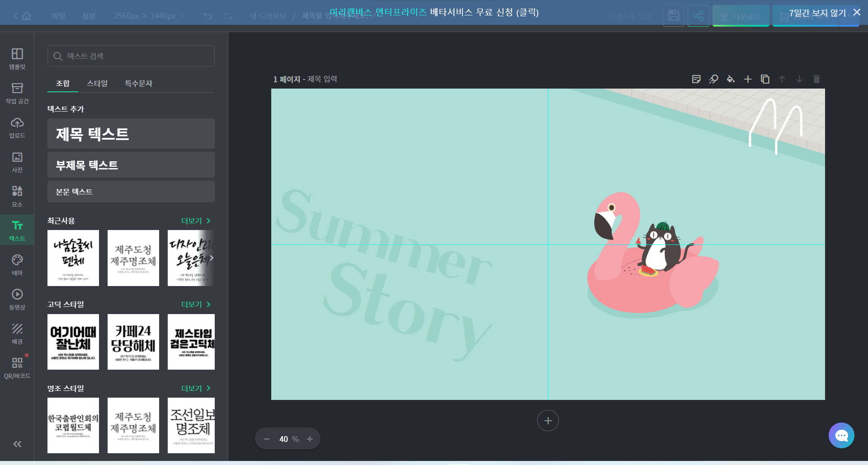Select the 제스타일 검은고딕체 font thumbnail
Image resolution: width=868 pixels, height=465 pixels.
pyautogui.click(x=191, y=342)
